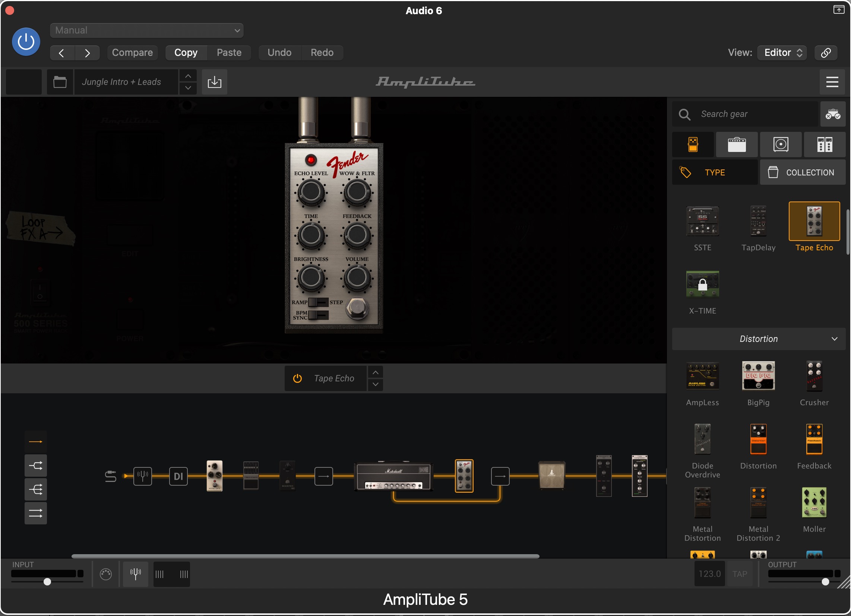Open the Custom Shop gear icon
The image size is (851, 616).
(833, 114)
